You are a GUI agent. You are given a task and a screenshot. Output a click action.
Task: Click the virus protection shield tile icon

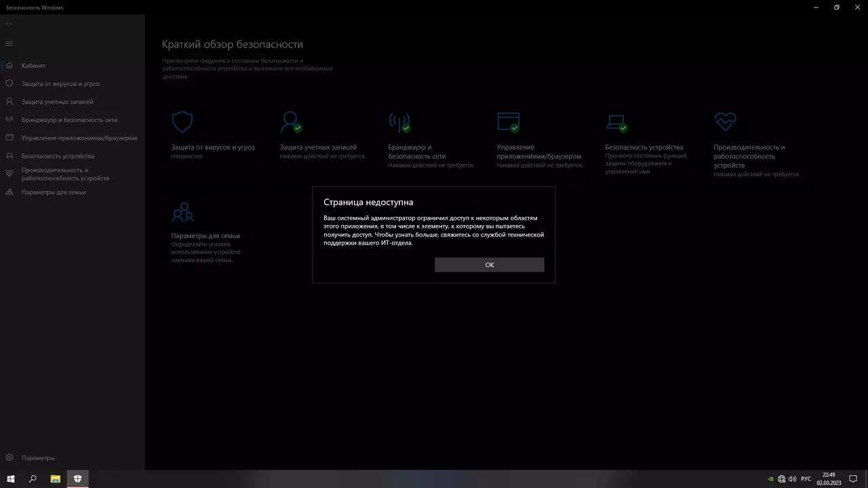tap(182, 122)
